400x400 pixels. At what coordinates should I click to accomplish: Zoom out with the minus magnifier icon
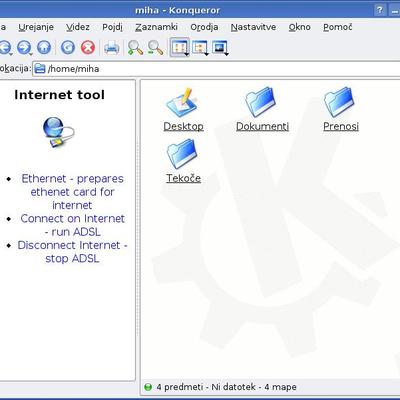click(x=155, y=47)
